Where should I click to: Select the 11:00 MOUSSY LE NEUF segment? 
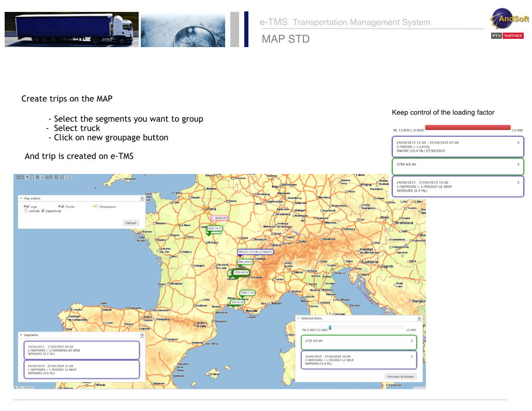pyautogui.click(x=81, y=370)
